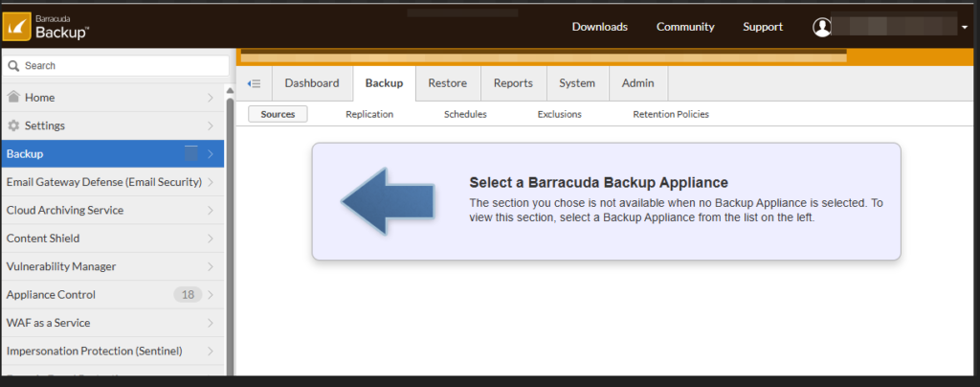Expand the Backup sidebar chevron
980x387 pixels.
click(211, 154)
